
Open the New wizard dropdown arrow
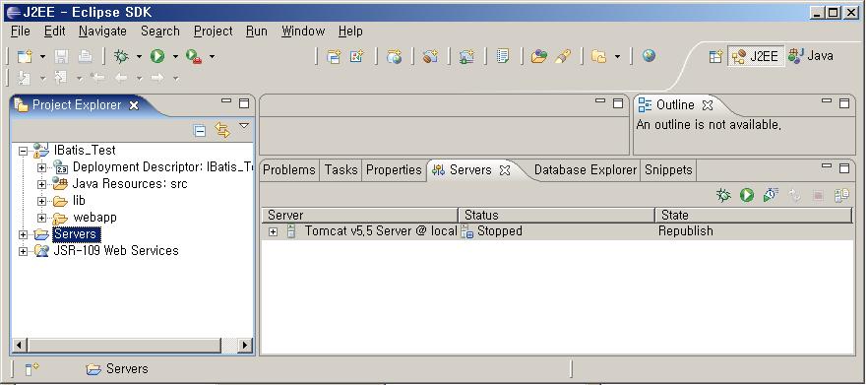42,56
